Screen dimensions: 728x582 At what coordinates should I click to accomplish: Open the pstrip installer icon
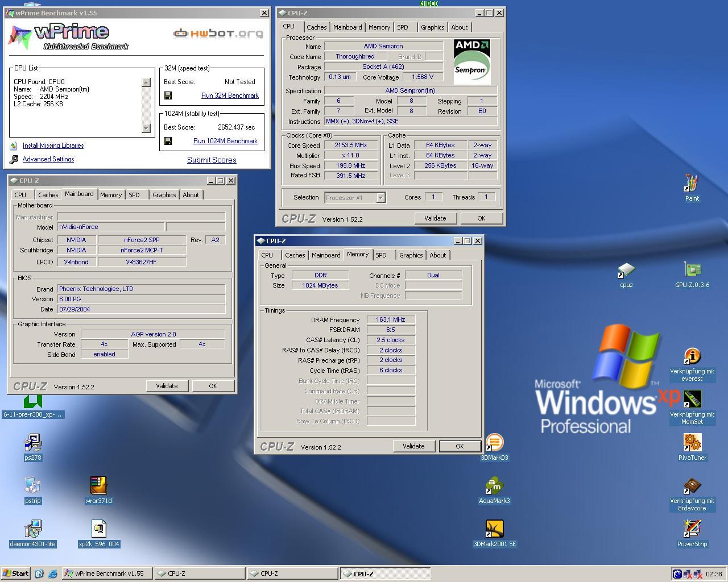coord(33,486)
